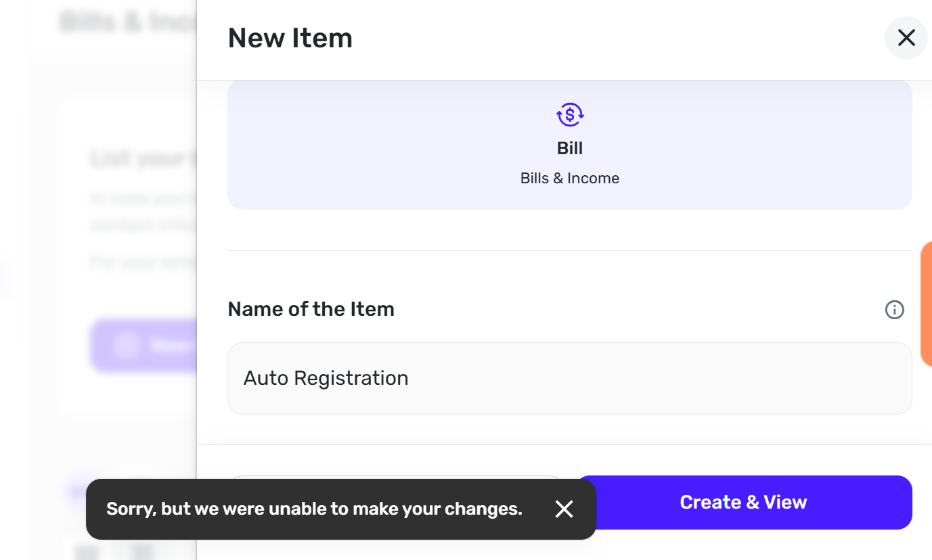Click the unable to make changes message
The image size is (932, 560).
pyautogui.click(x=314, y=509)
